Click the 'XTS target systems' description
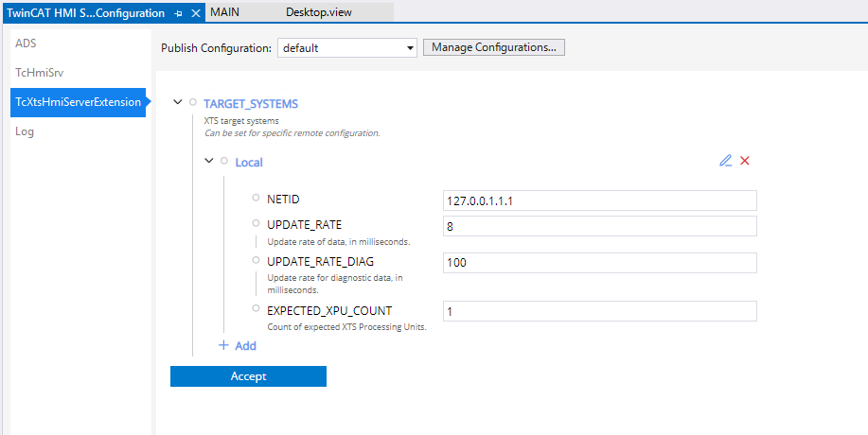The height and width of the screenshot is (435, 868). tap(241, 120)
